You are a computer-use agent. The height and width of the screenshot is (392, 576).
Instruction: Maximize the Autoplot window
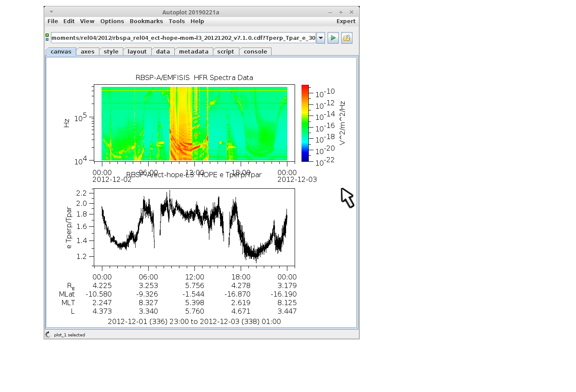[x=341, y=12]
